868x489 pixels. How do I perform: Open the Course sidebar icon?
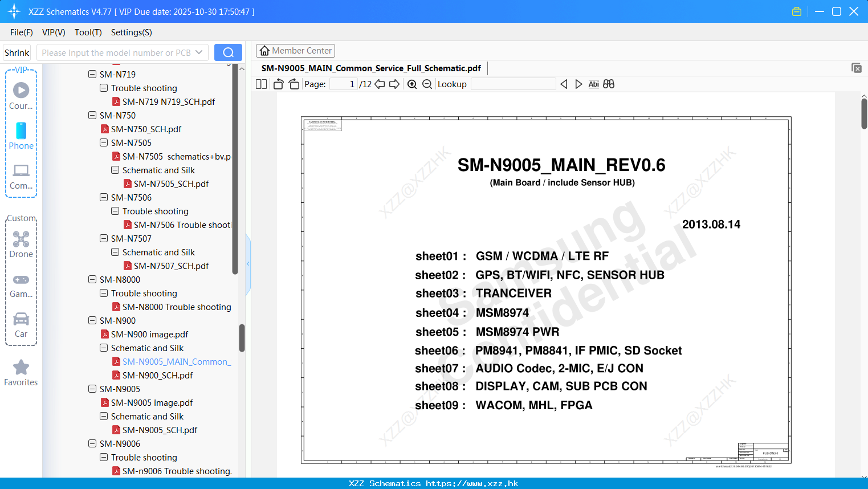click(21, 96)
